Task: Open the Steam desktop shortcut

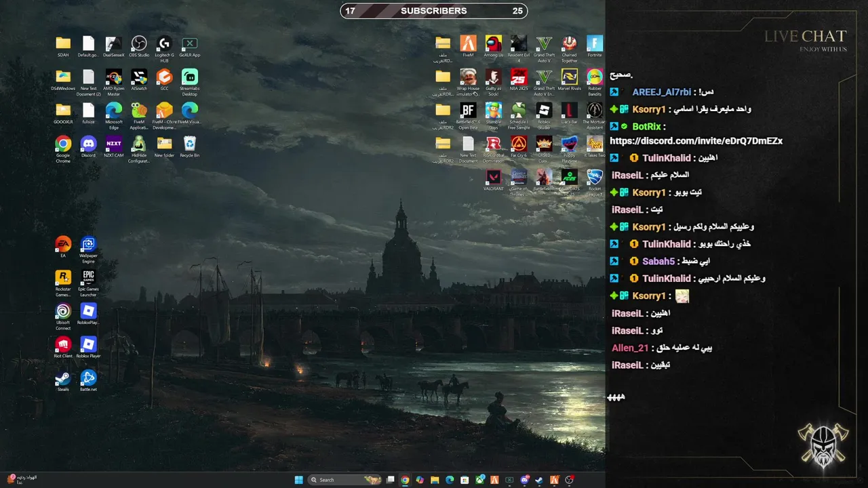Action: (63, 381)
